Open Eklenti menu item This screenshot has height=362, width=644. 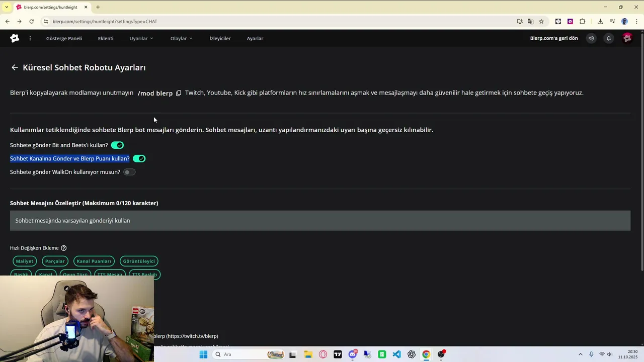(106, 38)
